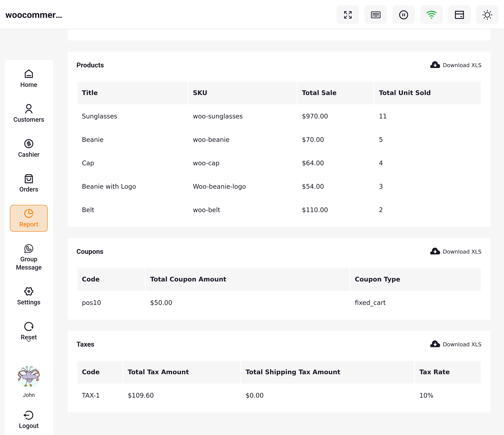Image resolution: width=504 pixels, height=435 pixels.
Task: Download Products report as XLS
Action: 456,65
